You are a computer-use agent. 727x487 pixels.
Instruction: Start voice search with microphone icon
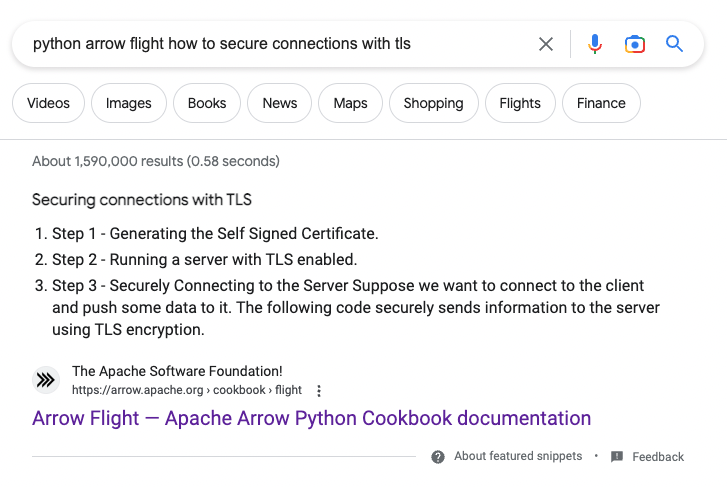click(595, 44)
